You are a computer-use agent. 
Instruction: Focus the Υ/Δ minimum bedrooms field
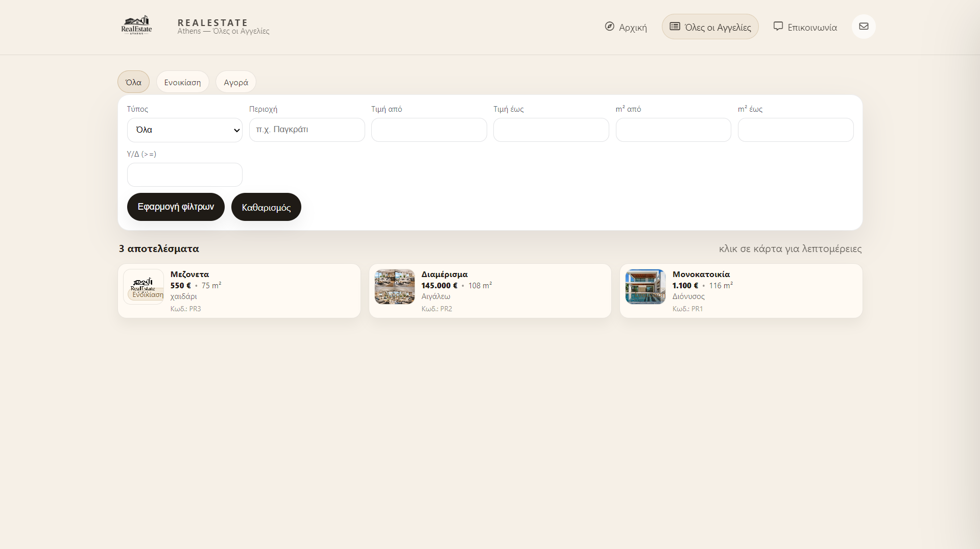pos(184,175)
